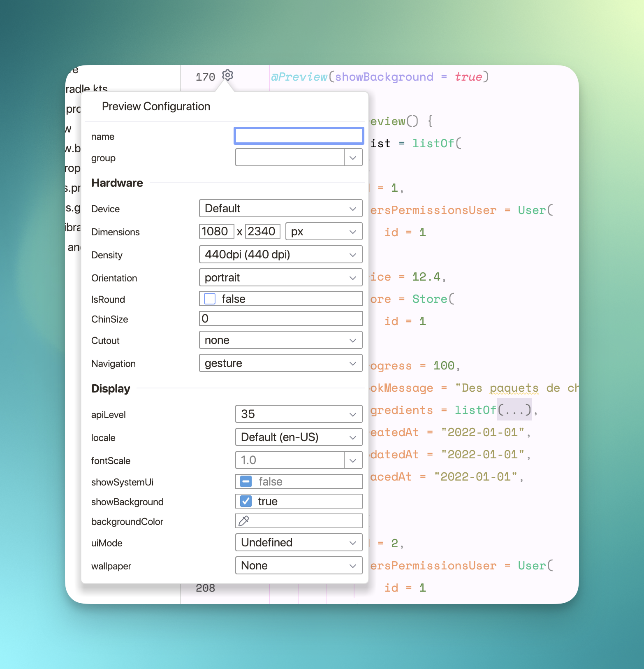Expand the Navigation dropdown set to gesture
This screenshot has width=644, height=669.
coord(280,363)
